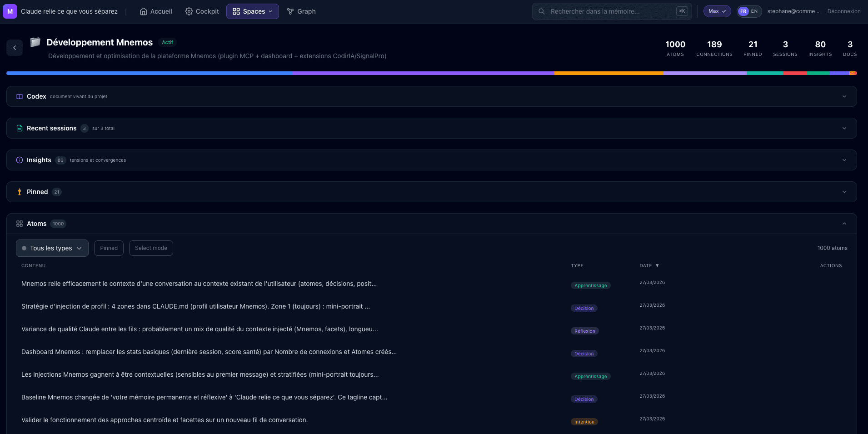The height and width of the screenshot is (434, 868).
Task: Click the Pinned pin icon
Action: click(20, 192)
